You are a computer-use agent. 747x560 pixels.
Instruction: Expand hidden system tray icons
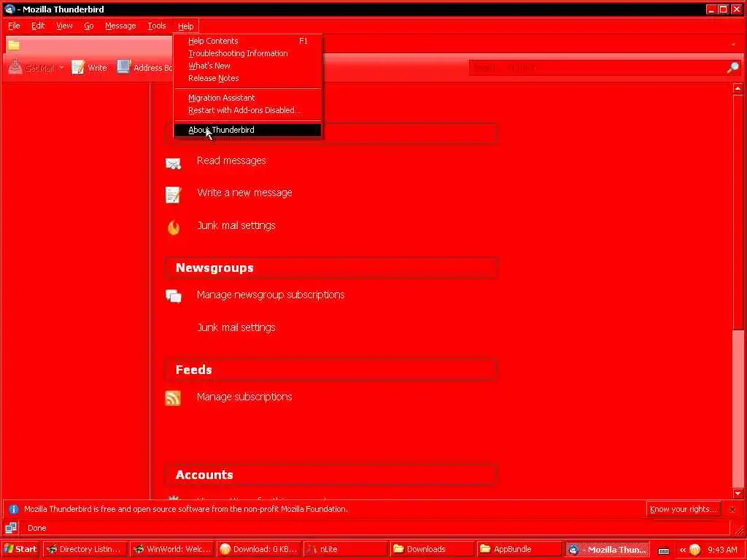683,550
